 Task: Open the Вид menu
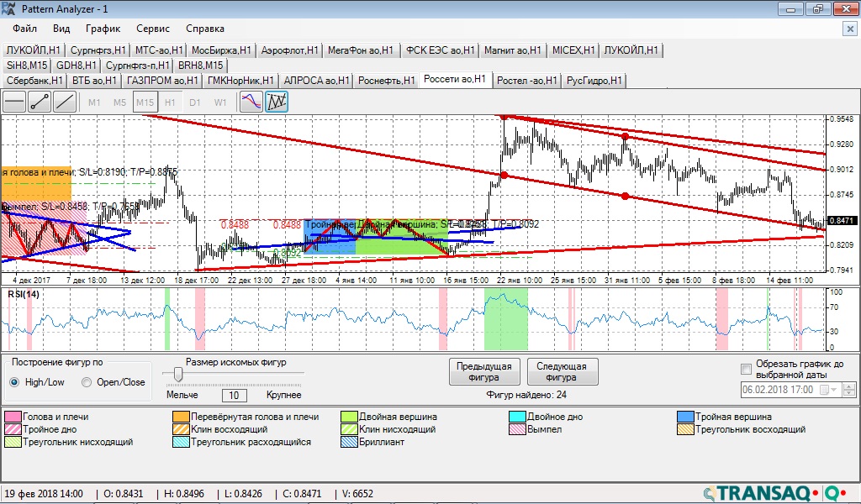click(x=61, y=29)
